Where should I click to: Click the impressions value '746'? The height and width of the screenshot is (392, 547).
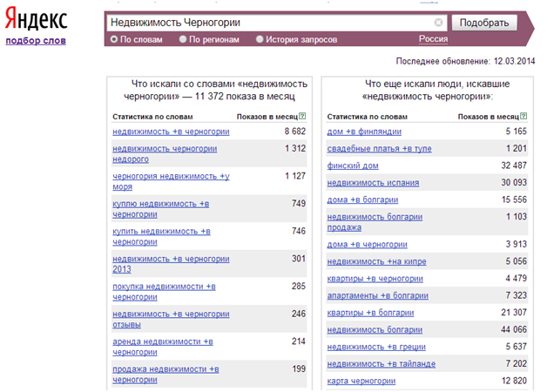299,231
